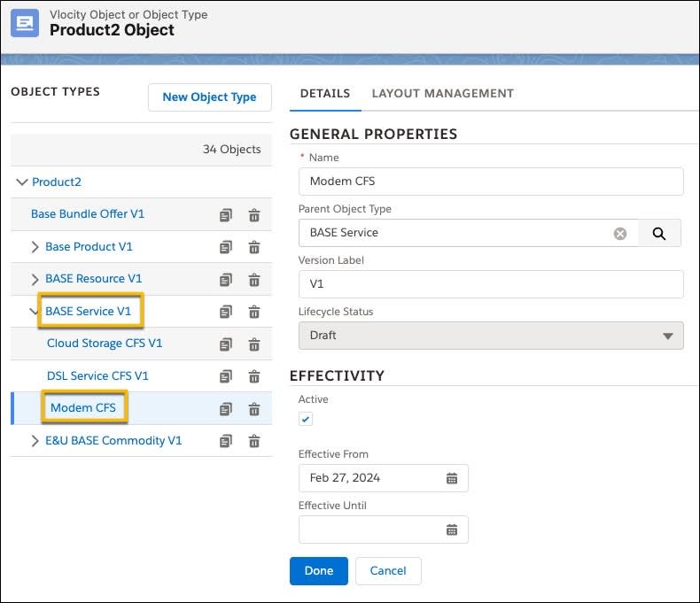This screenshot has width=700, height=603.
Task: Expand the Base Product V1 node
Action: click(35, 247)
